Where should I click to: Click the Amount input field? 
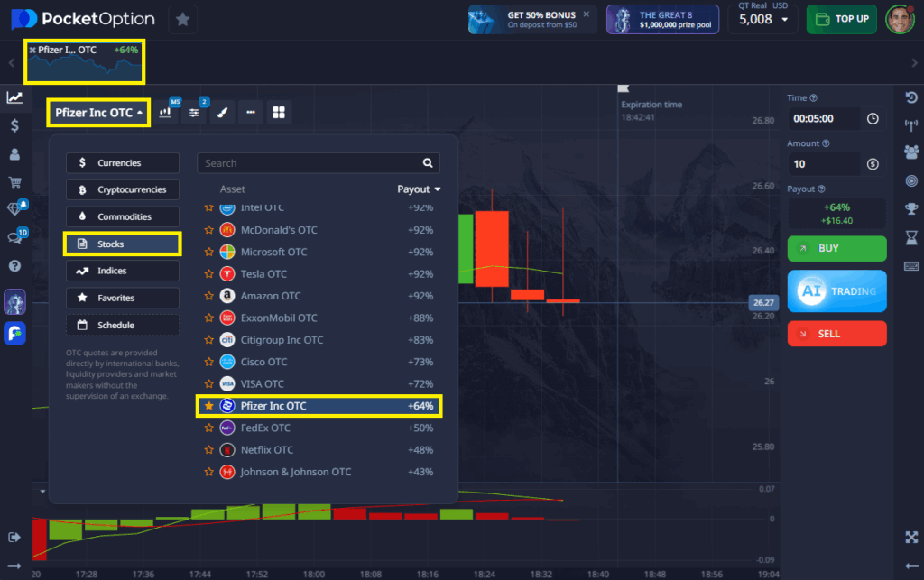click(824, 164)
